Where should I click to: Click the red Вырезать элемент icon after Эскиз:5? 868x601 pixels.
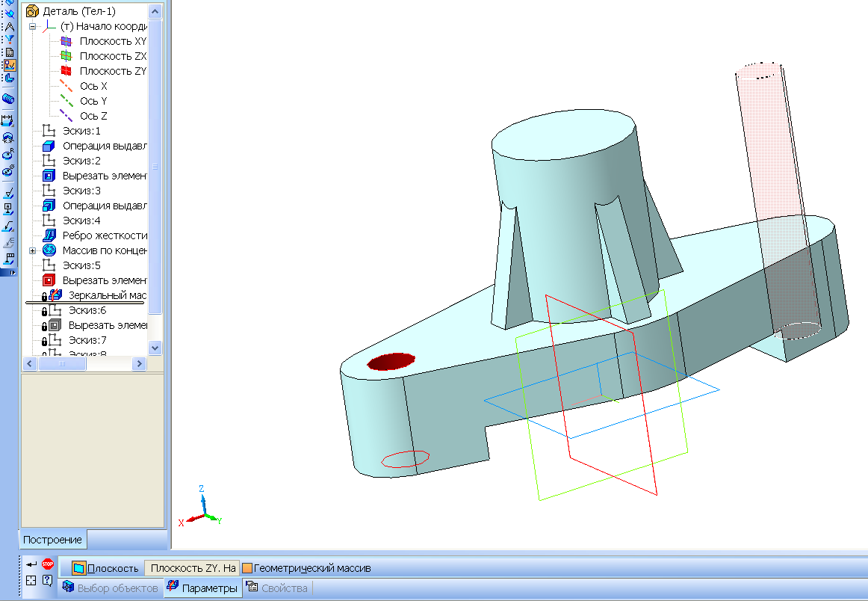coord(49,280)
